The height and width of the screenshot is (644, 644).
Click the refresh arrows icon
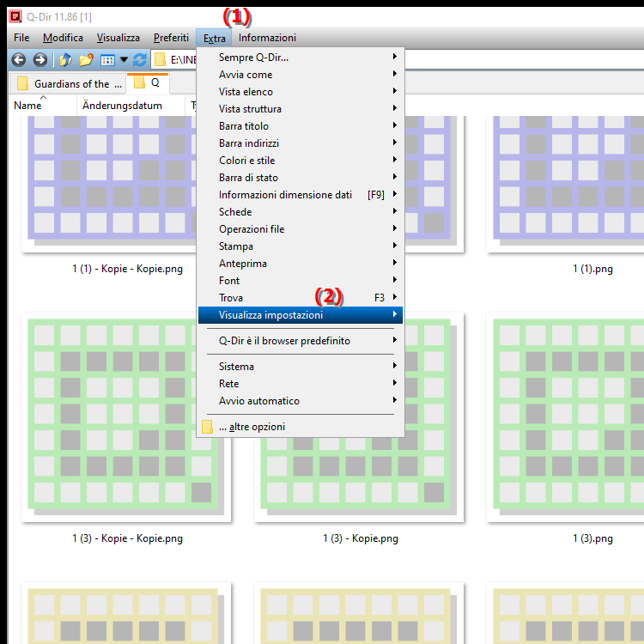(x=140, y=60)
